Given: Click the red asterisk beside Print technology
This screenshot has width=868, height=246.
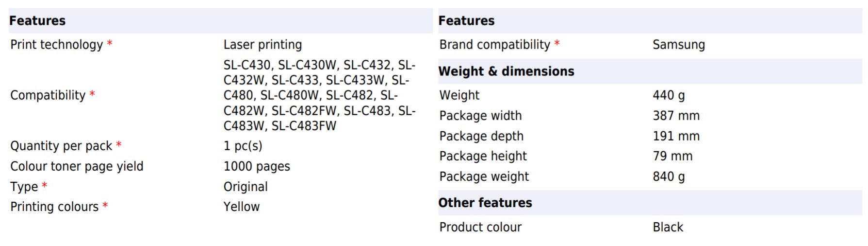Looking at the screenshot, I should (110, 43).
